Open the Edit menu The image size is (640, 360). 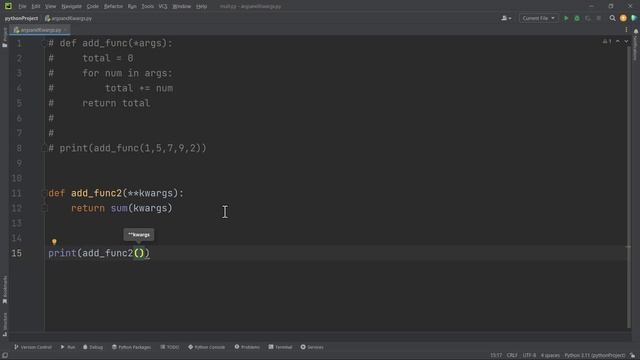coord(36,7)
